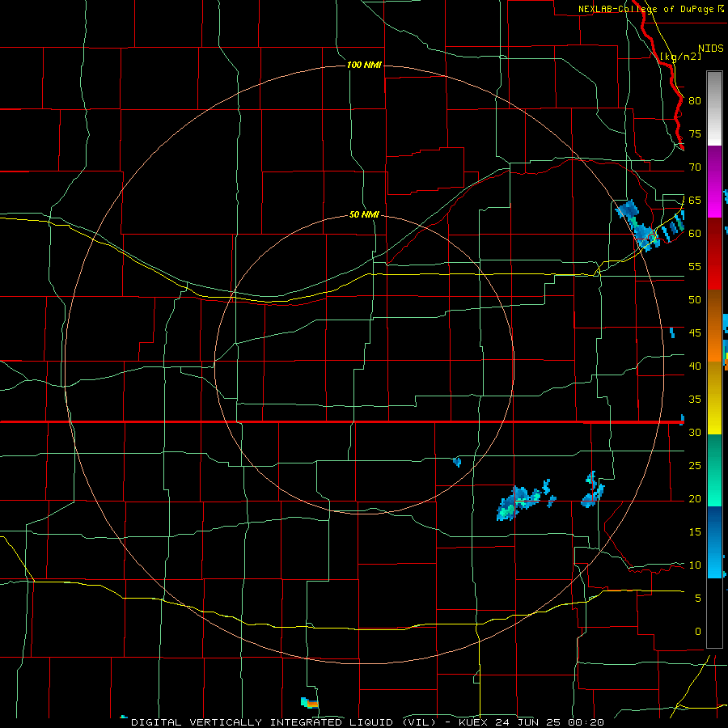Pick the green segment of the color bar
728x728 pixels.
714,470
